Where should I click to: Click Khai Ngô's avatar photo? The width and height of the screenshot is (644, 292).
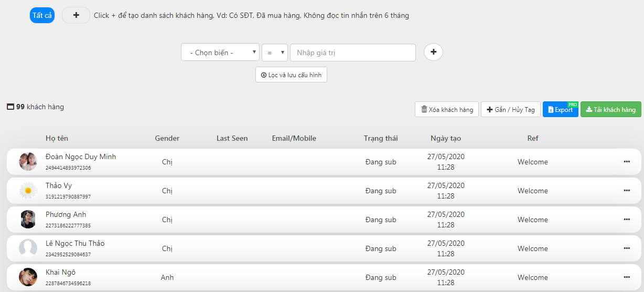click(x=28, y=277)
